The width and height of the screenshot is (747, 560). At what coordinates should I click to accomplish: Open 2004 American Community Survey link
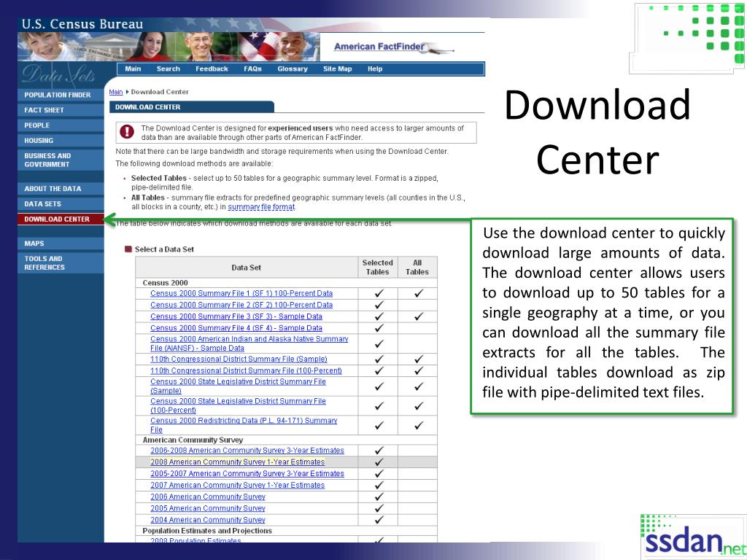click(208, 520)
